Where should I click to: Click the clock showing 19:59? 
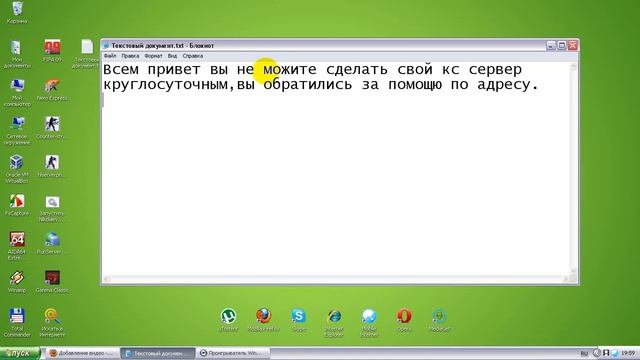[628, 353]
